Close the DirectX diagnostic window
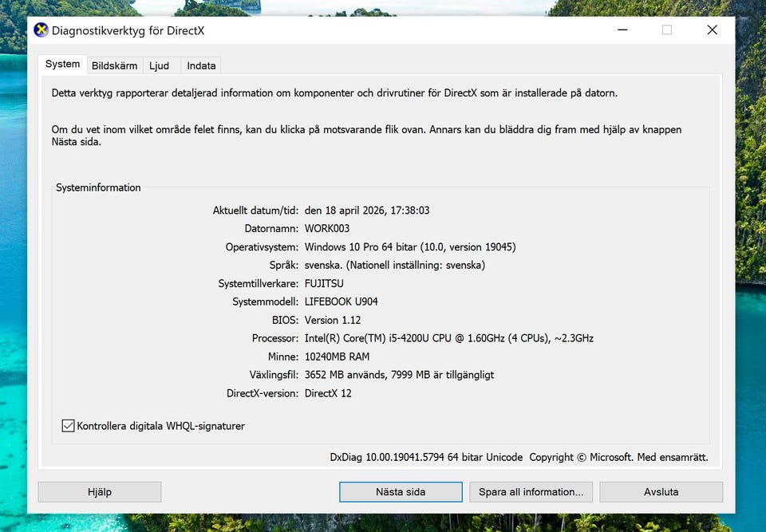The height and width of the screenshot is (532, 766). (x=713, y=30)
